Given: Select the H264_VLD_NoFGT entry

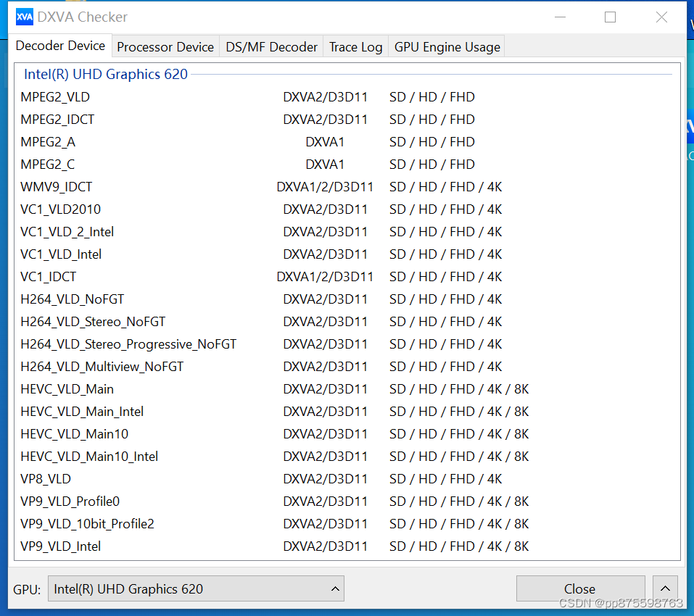Looking at the screenshot, I should (x=347, y=299).
